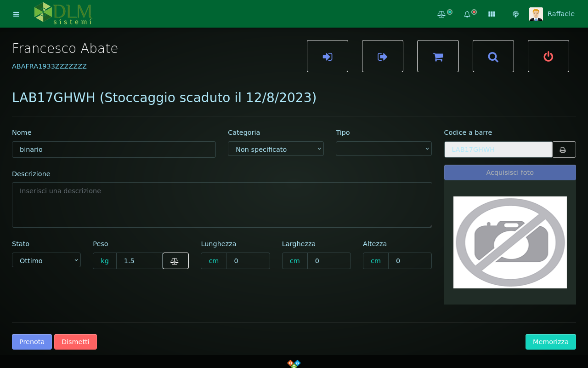Open the hamburger sidebar menu

click(16, 14)
